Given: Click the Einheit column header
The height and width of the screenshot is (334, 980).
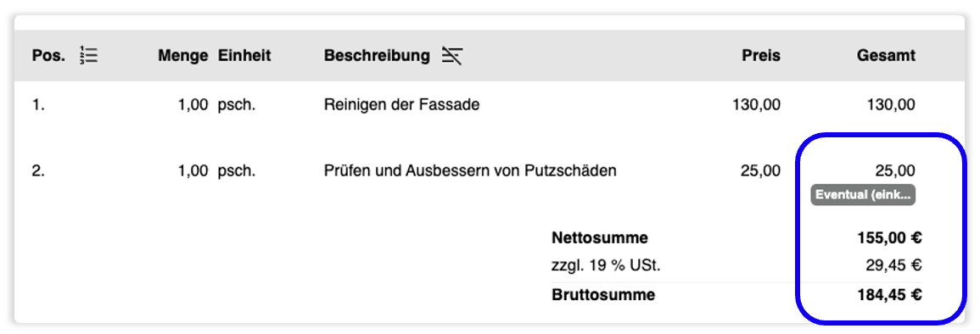Looking at the screenshot, I should 244,56.
